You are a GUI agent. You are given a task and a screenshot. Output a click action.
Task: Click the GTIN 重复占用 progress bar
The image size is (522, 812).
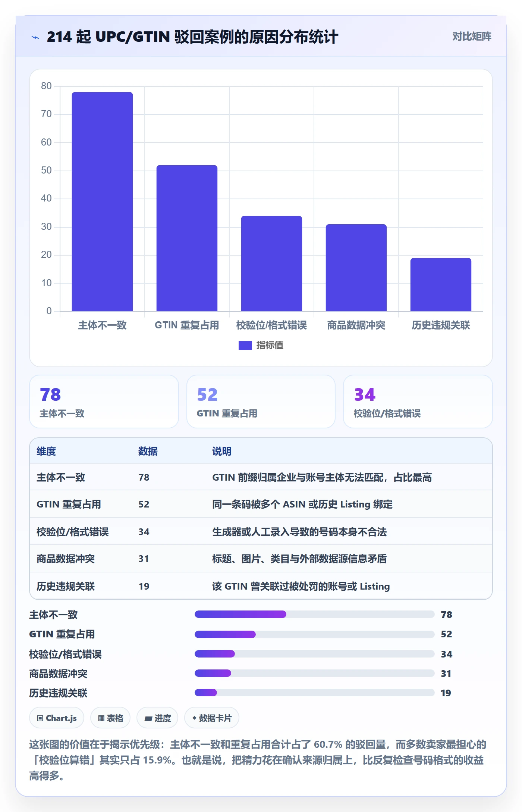[314, 634]
